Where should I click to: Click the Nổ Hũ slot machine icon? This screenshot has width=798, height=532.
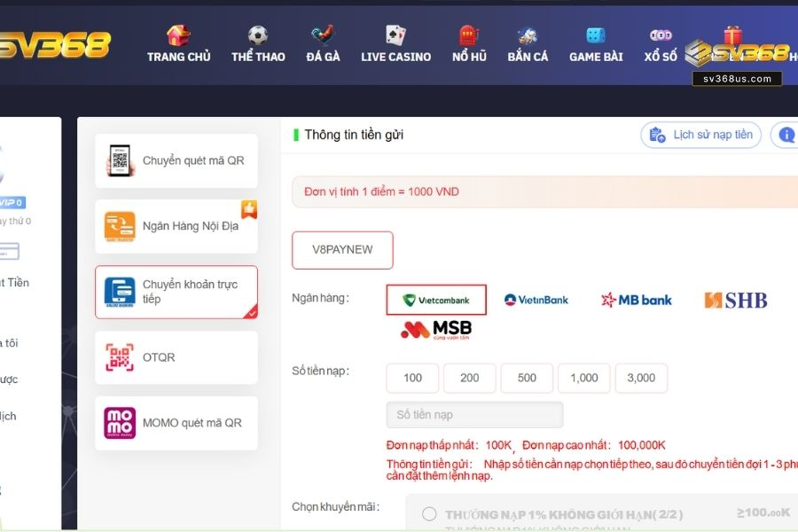coord(469,35)
